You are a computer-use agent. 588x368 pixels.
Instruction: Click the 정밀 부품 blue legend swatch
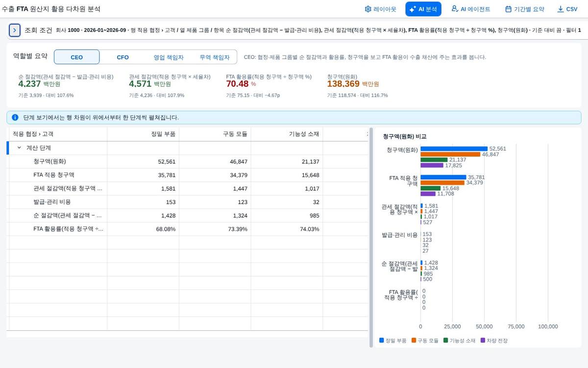pyautogui.click(x=382, y=340)
